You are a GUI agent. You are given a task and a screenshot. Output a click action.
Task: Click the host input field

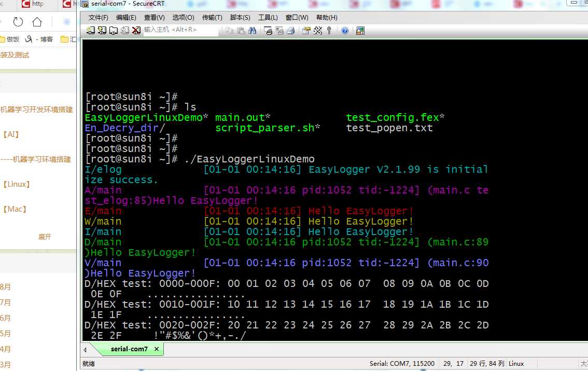click(x=180, y=30)
